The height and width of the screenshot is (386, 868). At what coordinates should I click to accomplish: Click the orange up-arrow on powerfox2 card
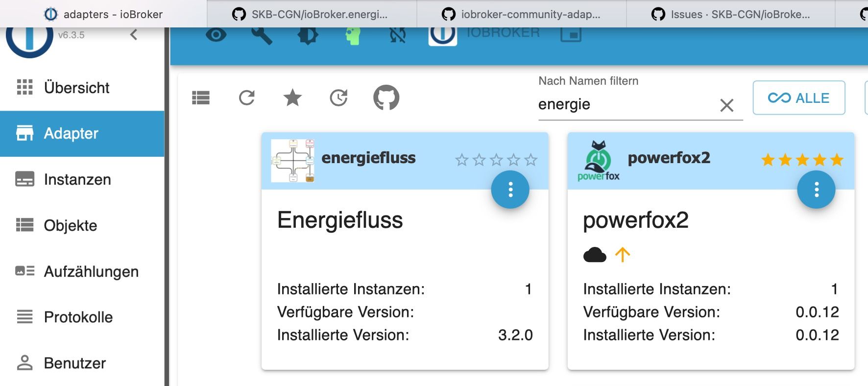pyautogui.click(x=623, y=255)
